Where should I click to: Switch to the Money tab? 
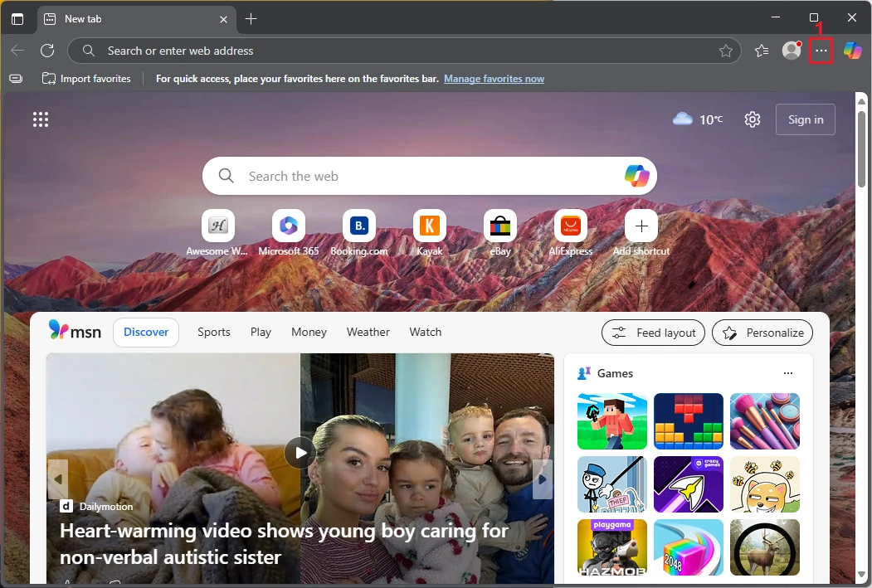309,333
